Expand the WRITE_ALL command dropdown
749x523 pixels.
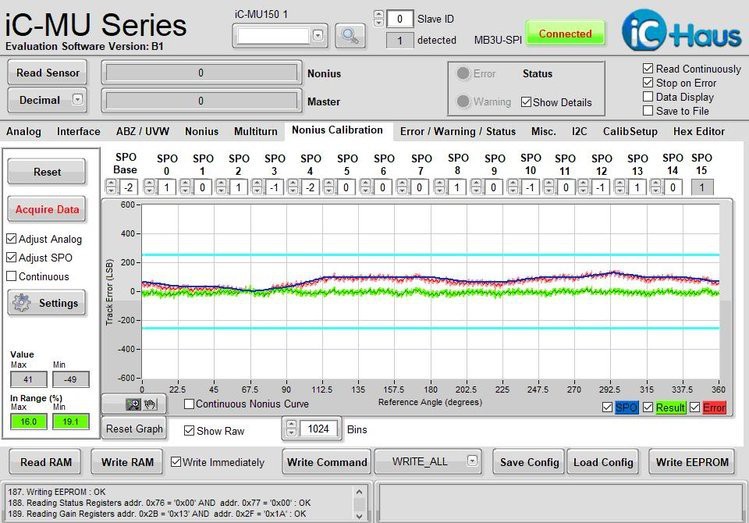pos(470,462)
